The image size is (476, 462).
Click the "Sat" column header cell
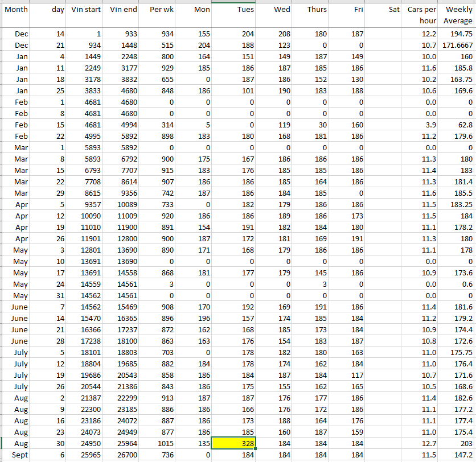[384, 10]
